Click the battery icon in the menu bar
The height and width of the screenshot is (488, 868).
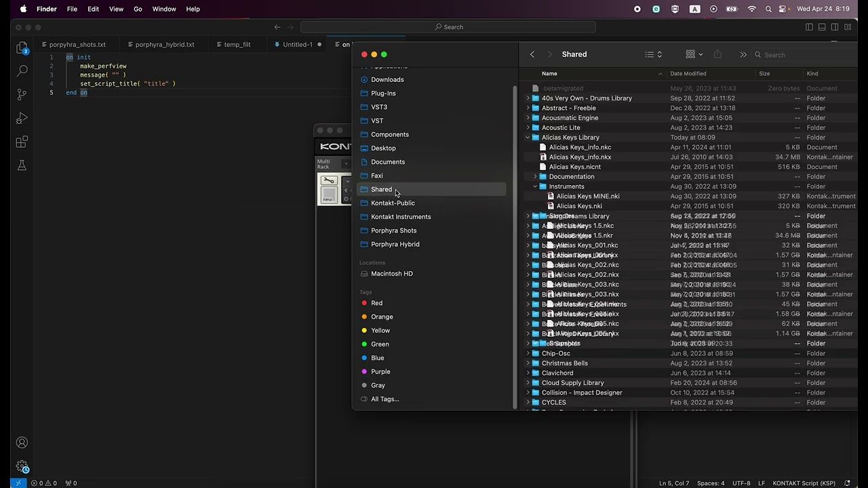coord(732,9)
